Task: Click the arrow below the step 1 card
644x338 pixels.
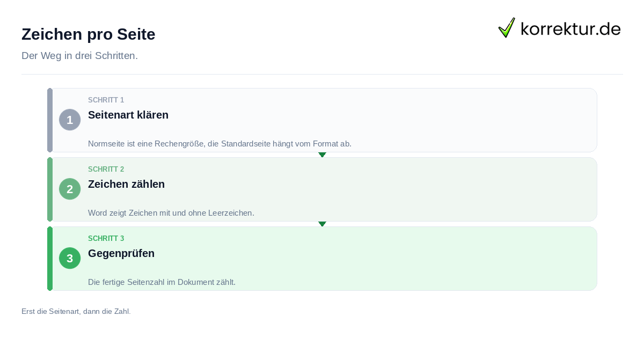Action: [x=322, y=155]
